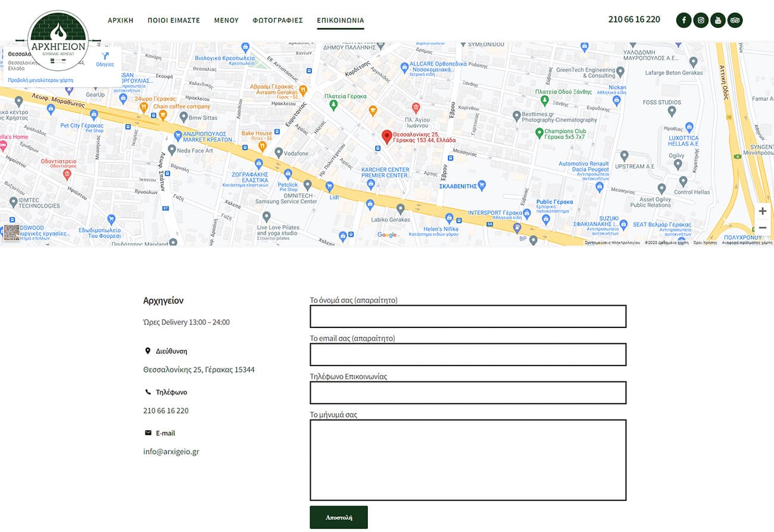
Task: Open the ΠΟΙΟΙ ΕΙΜΑΣΤΕ page
Action: click(x=174, y=20)
